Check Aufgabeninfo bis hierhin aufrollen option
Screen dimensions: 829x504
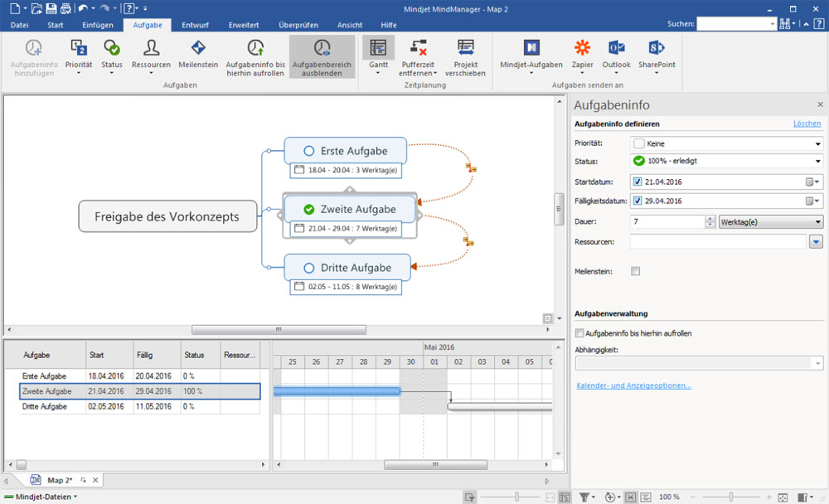580,333
